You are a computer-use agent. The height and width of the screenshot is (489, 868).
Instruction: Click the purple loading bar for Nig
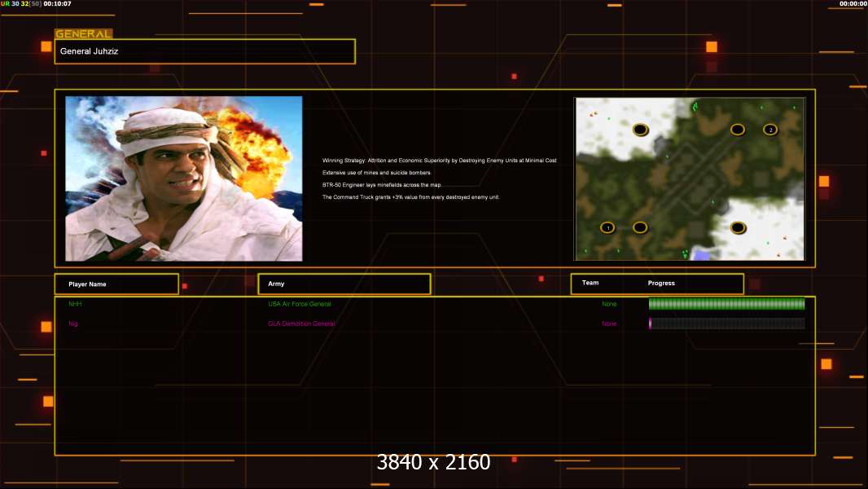727,324
